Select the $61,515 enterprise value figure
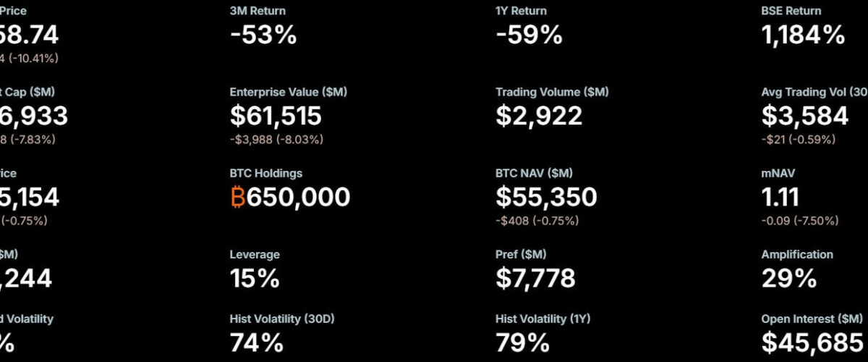Screen dimensions: 868x362 pyautogui.click(x=276, y=116)
